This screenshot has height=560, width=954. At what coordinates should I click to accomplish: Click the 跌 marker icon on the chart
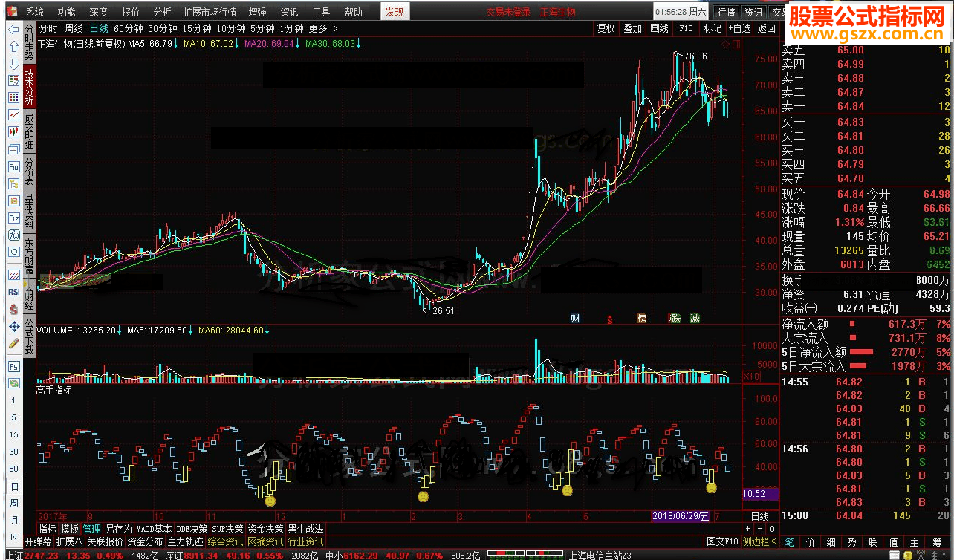(675, 319)
